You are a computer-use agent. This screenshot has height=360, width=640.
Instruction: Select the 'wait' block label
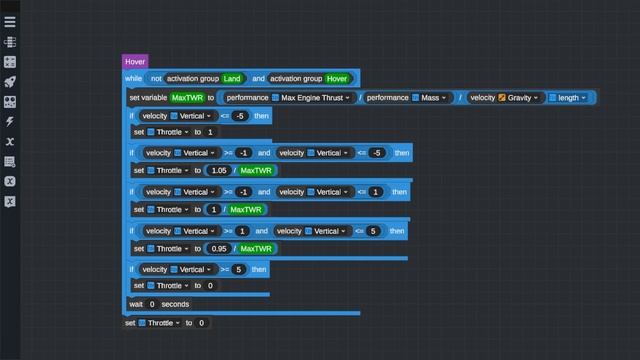pyautogui.click(x=136, y=304)
